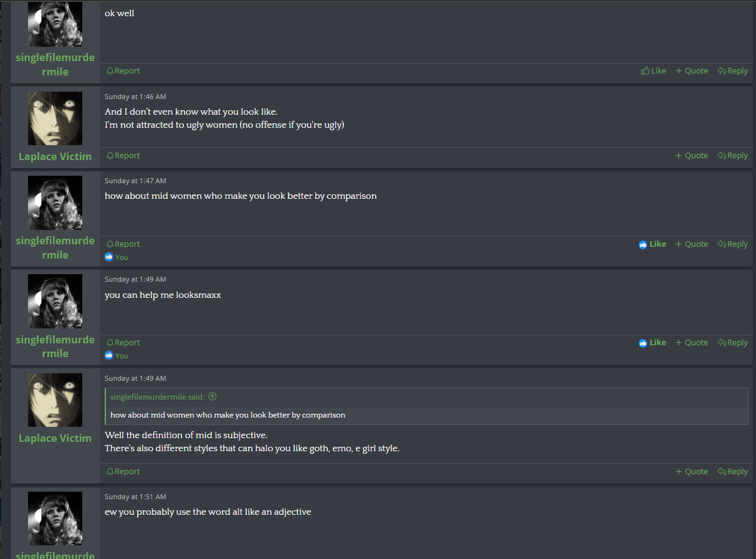756x559 pixels.
Task: Report the "looksmaxx" post
Action: (123, 343)
